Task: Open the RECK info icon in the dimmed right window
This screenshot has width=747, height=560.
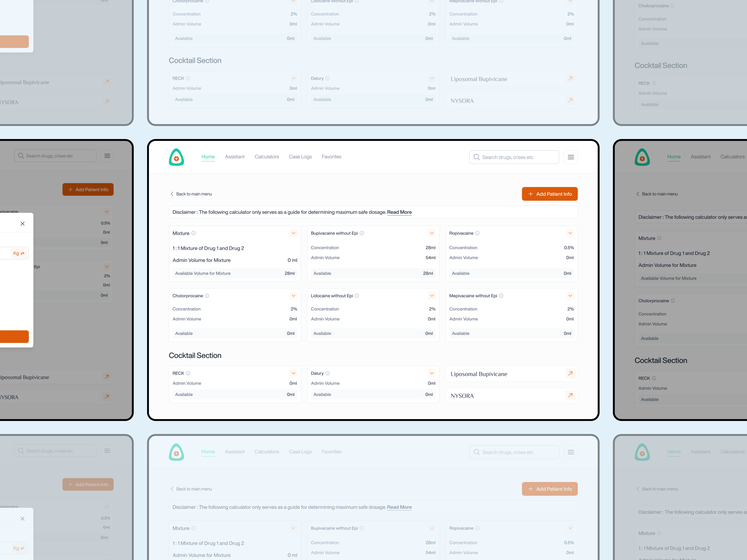Action: [654, 378]
